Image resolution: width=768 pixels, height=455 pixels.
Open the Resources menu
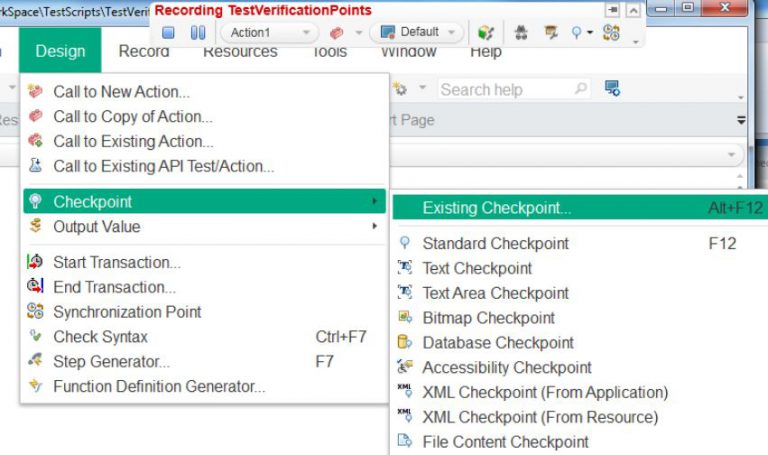pos(240,51)
